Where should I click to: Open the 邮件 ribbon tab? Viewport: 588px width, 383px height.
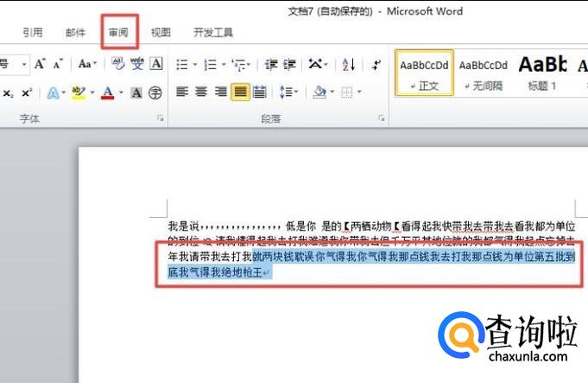75,32
